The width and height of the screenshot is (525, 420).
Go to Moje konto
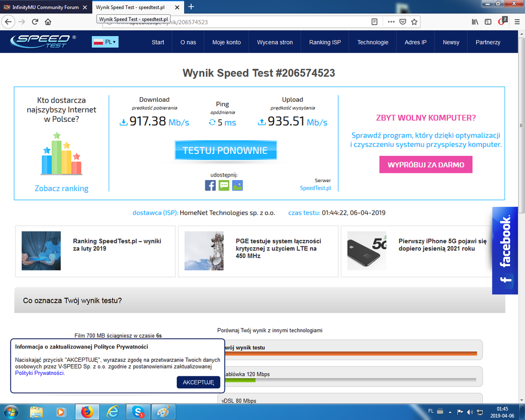coord(226,42)
